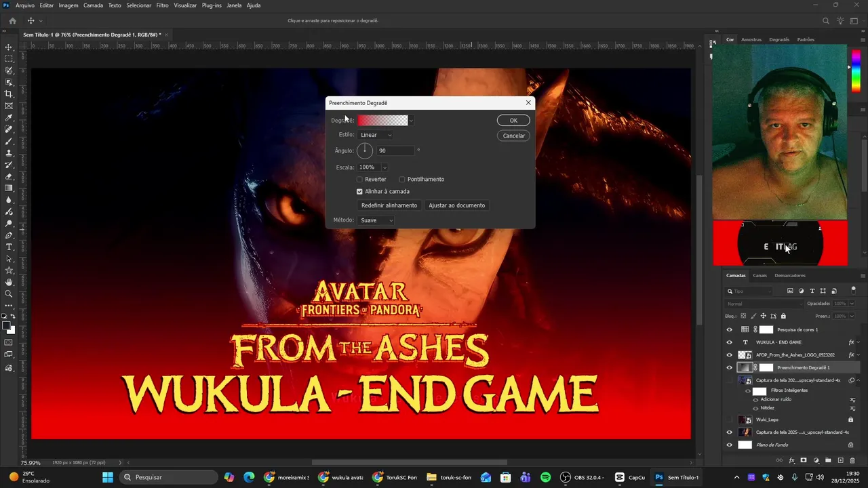This screenshot has width=868, height=488.
Task: Select the Path Selection arrow tool
Action: [9, 259]
